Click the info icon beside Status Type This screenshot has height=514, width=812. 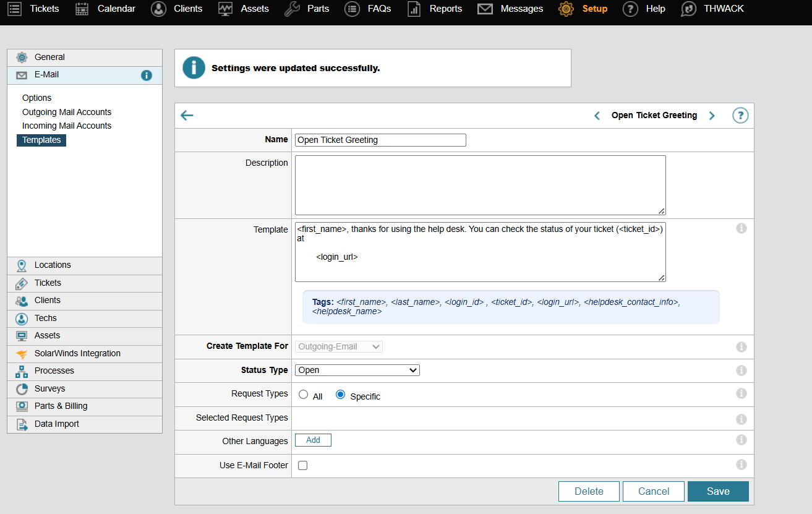(x=741, y=371)
